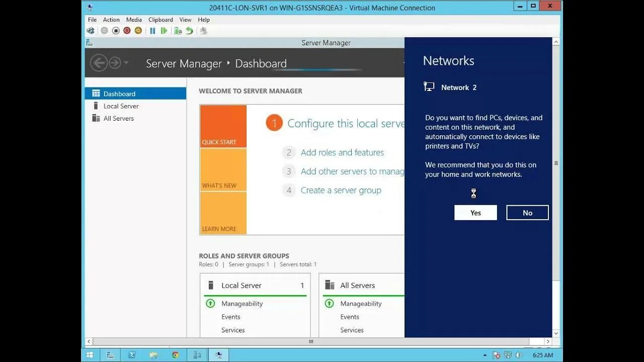The height and width of the screenshot is (362, 644).
Task: Click the red Shut Down toolbar icon
Action: coord(127,31)
